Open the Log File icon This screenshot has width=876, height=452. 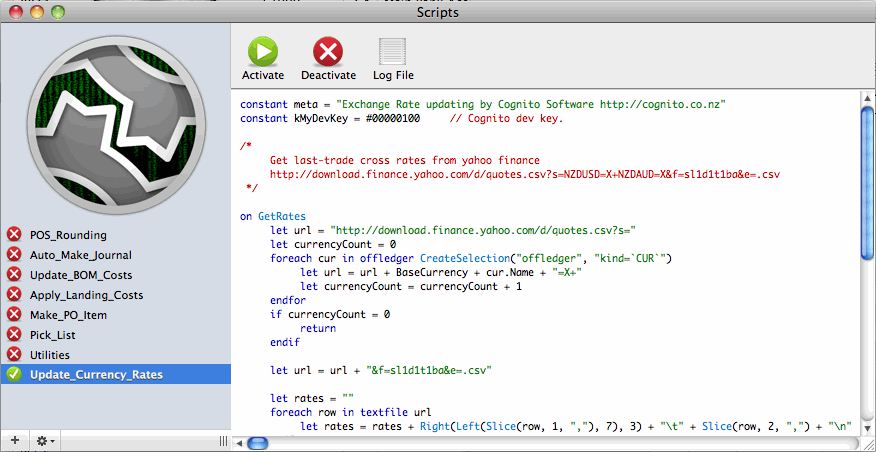(393, 51)
